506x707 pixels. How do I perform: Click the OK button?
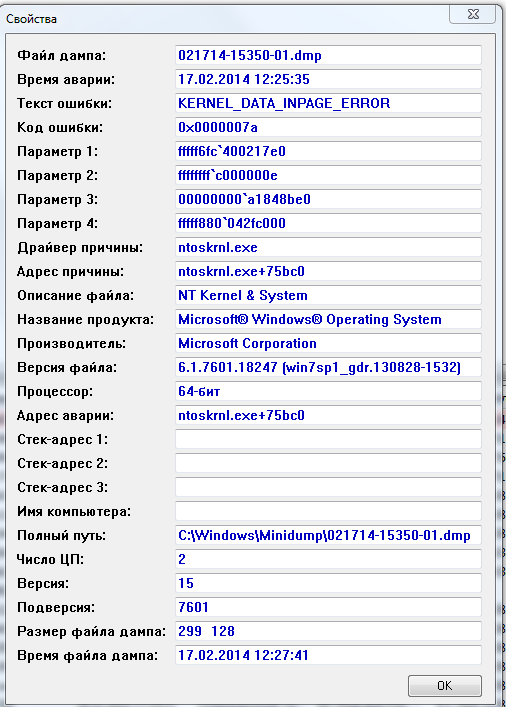[445, 686]
